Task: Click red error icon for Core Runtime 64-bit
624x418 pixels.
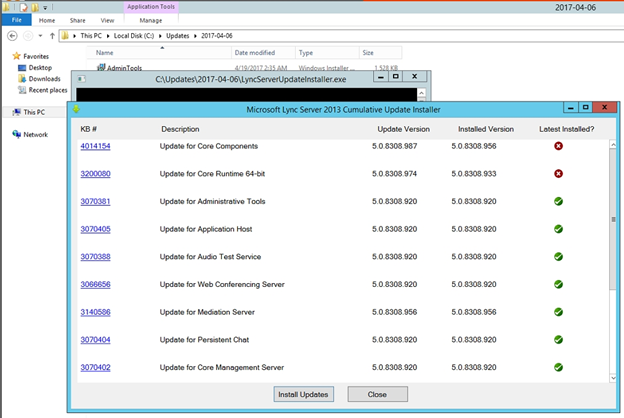Action: (558, 174)
